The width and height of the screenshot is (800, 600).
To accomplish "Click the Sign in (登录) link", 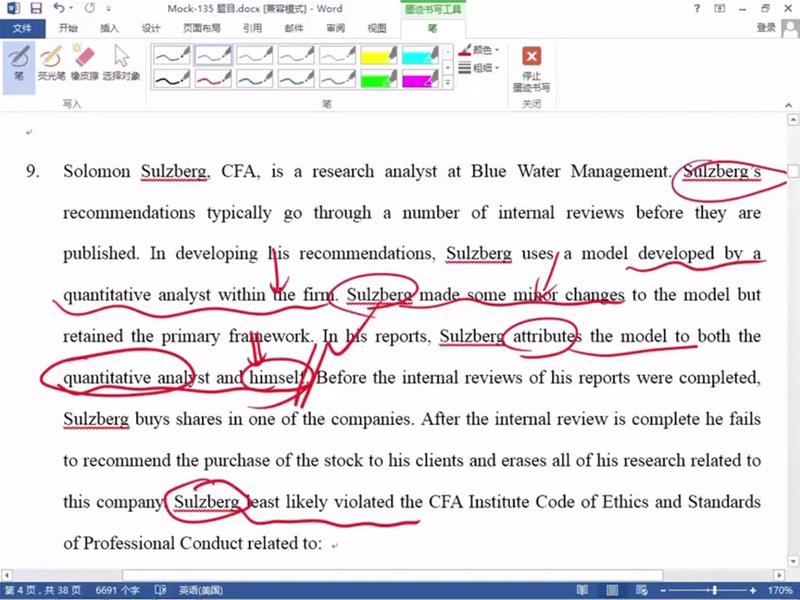I will tap(766, 28).
